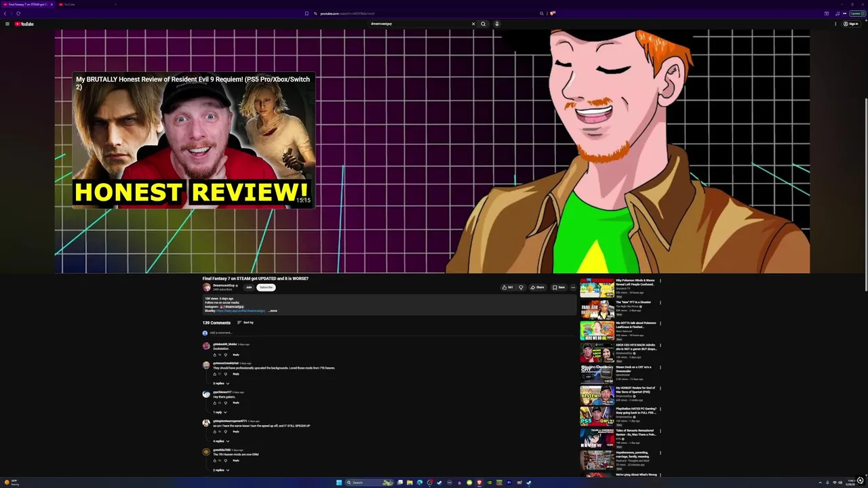Expand the 4 replies thread

tap(221, 441)
